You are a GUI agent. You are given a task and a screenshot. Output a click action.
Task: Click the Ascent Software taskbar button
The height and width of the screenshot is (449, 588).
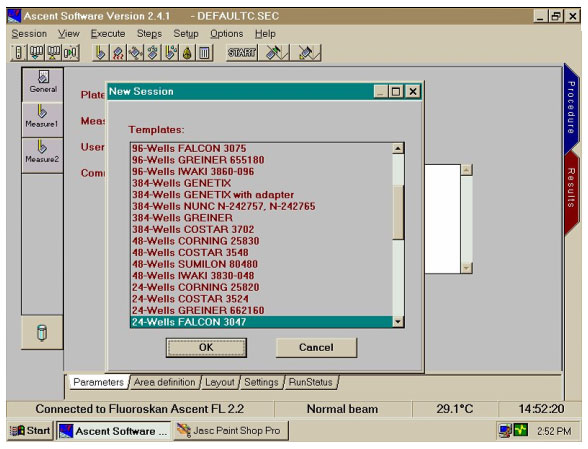click(x=114, y=431)
